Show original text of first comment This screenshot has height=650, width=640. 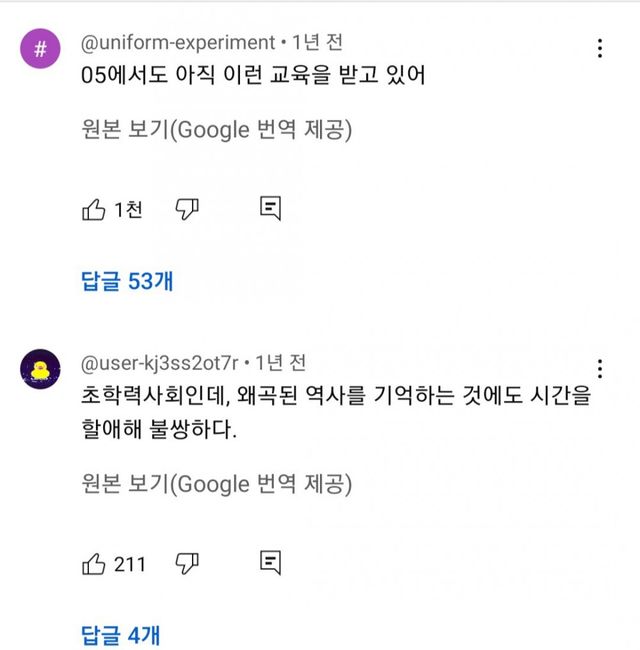(x=215, y=130)
